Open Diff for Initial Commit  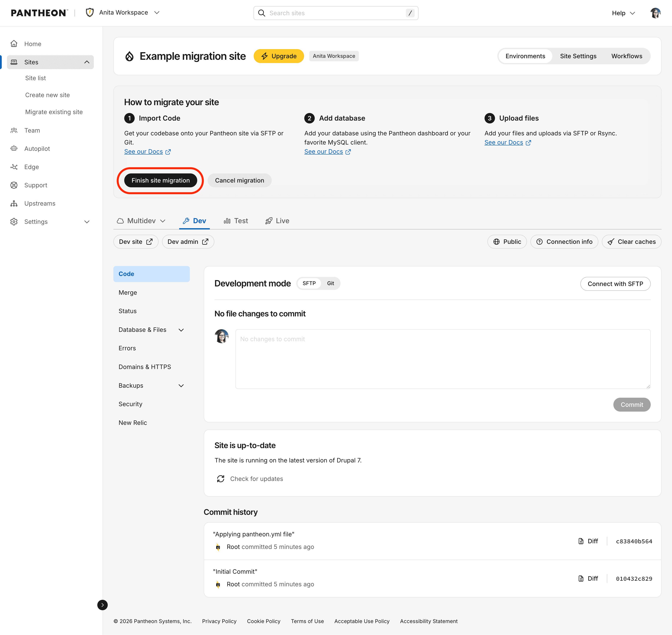(x=588, y=578)
